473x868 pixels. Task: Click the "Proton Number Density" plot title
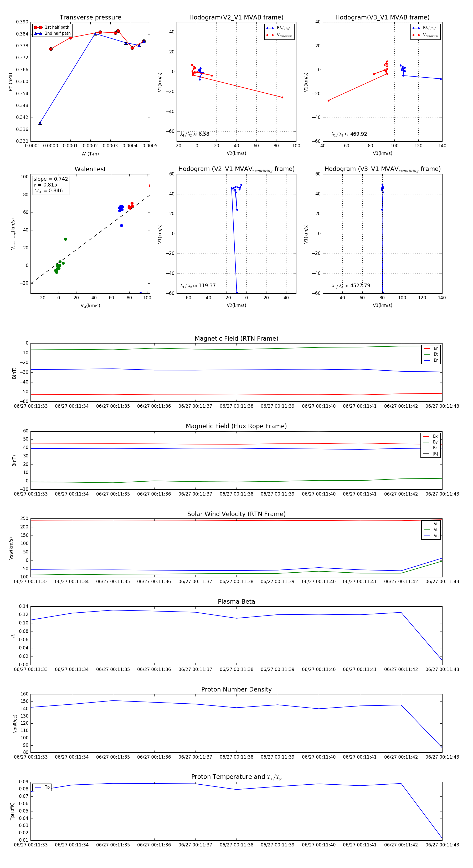[x=236, y=689]
